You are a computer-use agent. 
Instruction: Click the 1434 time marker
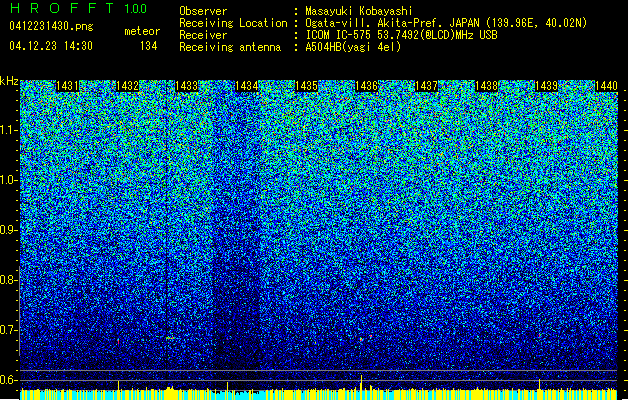247,86
